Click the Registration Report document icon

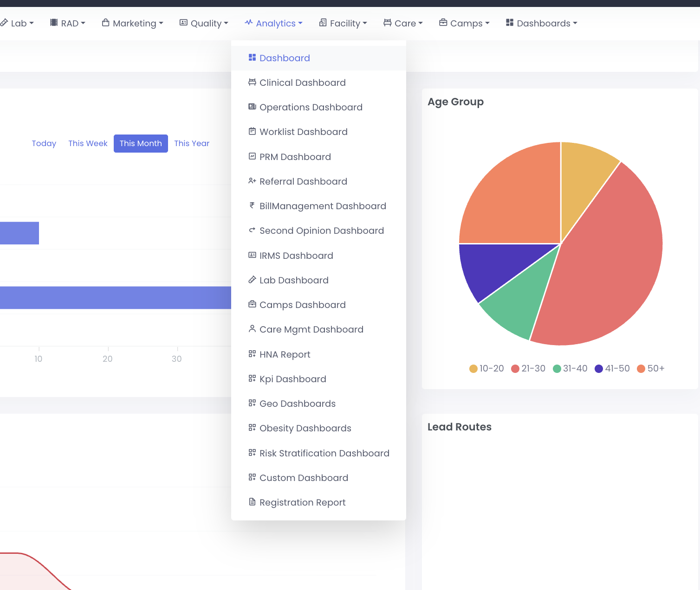(x=252, y=502)
